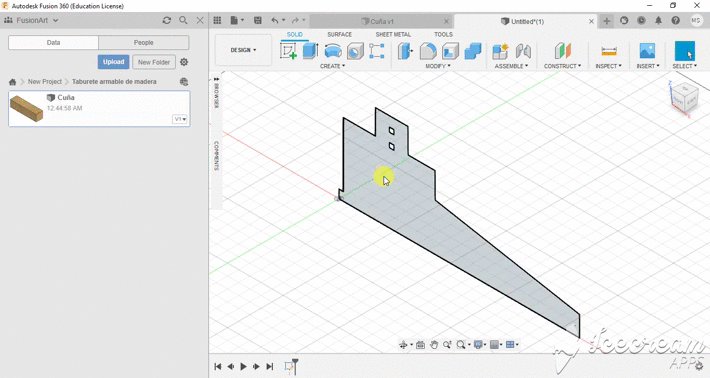
Task: Select the Press Pull tool
Action: 405,51
